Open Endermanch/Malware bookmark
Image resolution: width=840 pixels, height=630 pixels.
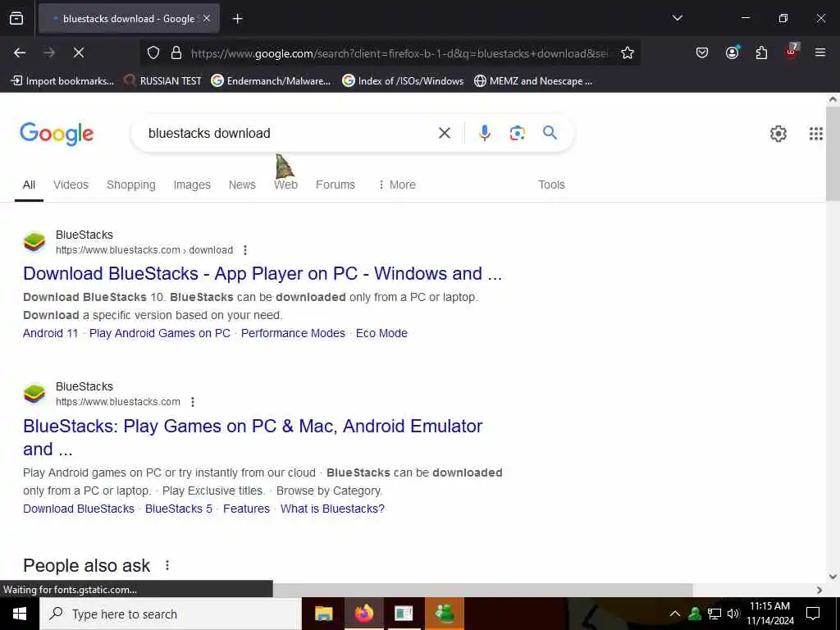tap(271, 81)
